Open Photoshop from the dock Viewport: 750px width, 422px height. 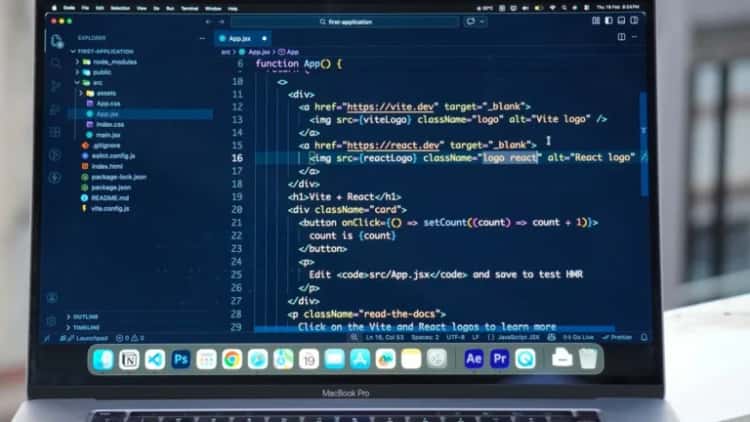click(x=181, y=359)
